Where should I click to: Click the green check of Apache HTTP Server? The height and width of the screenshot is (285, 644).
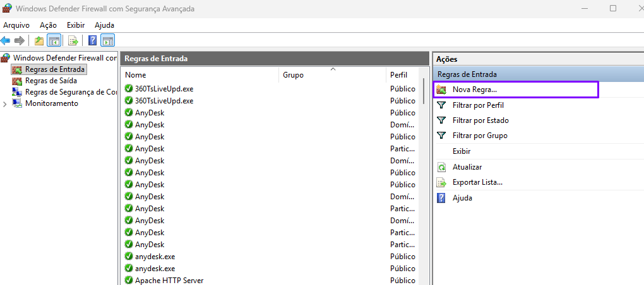coord(129,281)
